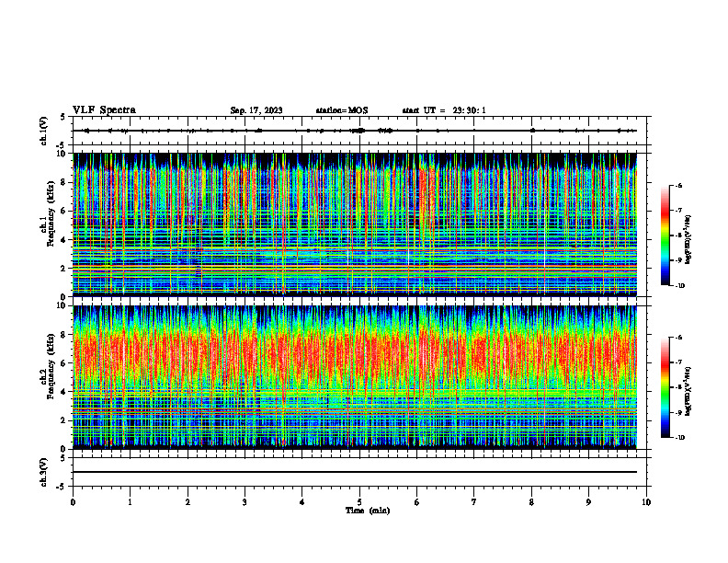
Task: Click time axis tick label "9"
Action: tap(588, 502)
